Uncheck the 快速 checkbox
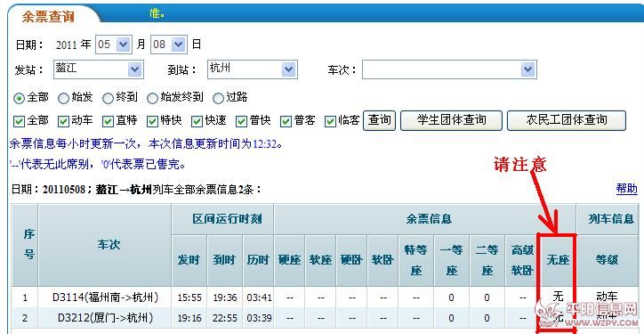The image size is (644, 334). [197, 121]
